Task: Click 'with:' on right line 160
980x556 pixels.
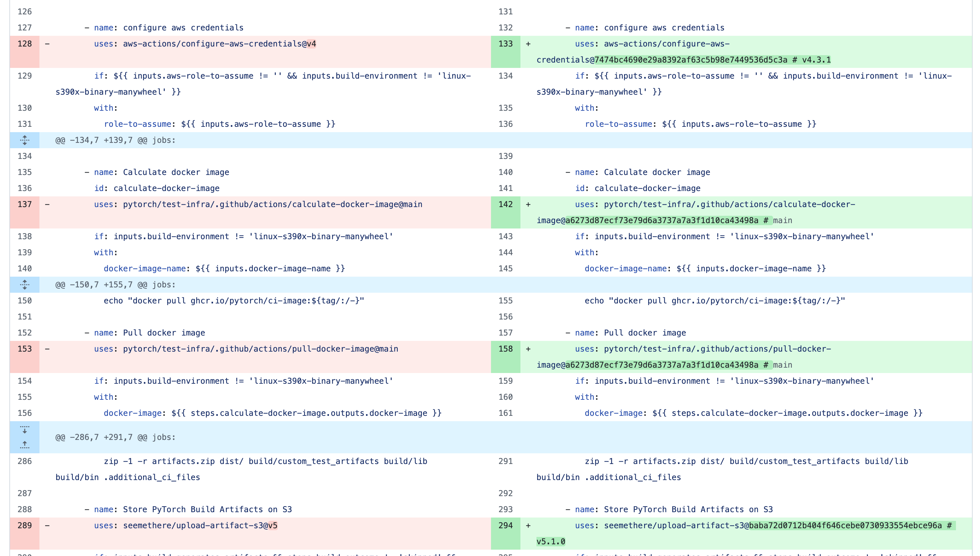Action: [587, 397]
